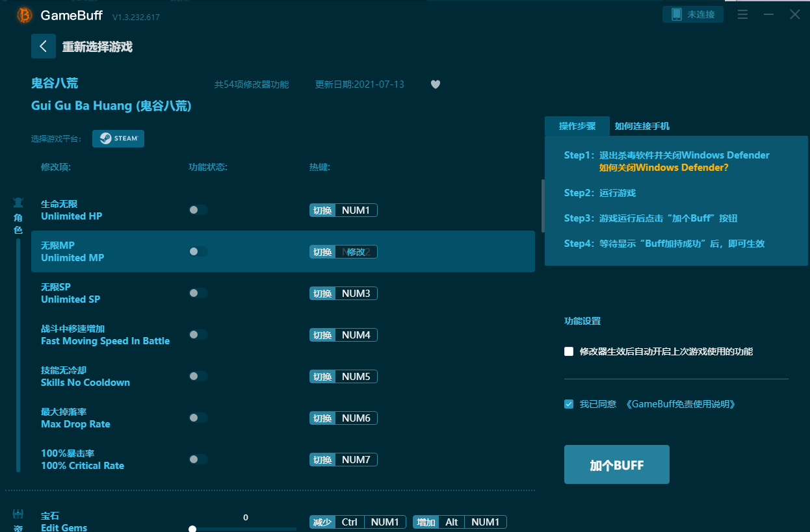Viewport: 810px width, 532px height.
Task: Jump to the resources category icon below 角色
Action: [18, 514]
